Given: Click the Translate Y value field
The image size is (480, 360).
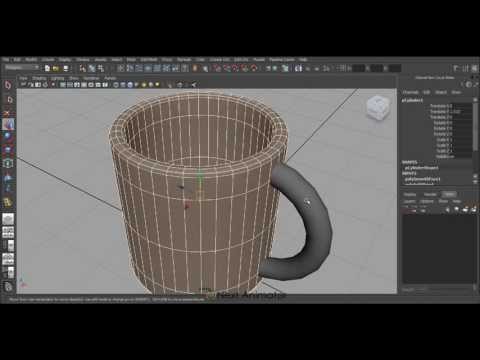Looking at the screenshot, I should tap(462, 111).
